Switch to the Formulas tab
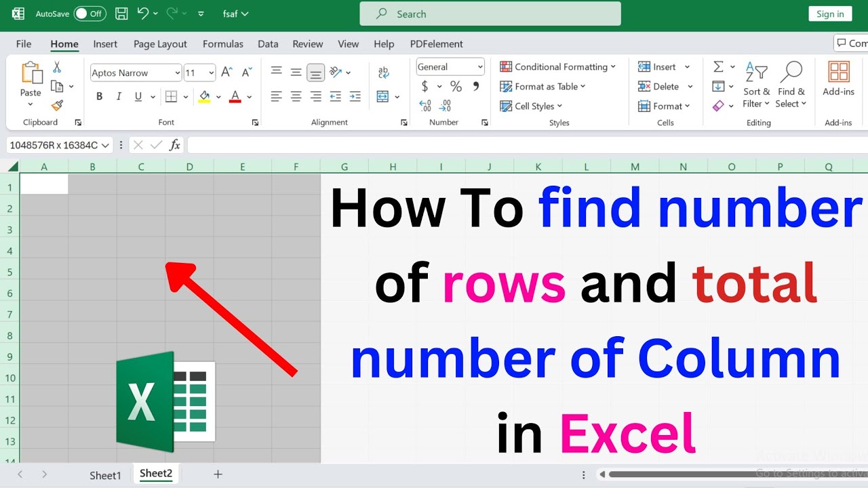Image resolution: width=868 pixels, height=488 pixels. (223, 43)
